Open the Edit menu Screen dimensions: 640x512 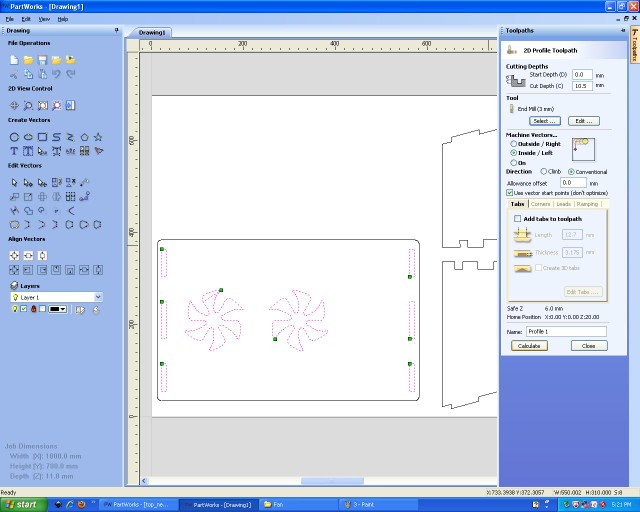click(x=26, y=19)
